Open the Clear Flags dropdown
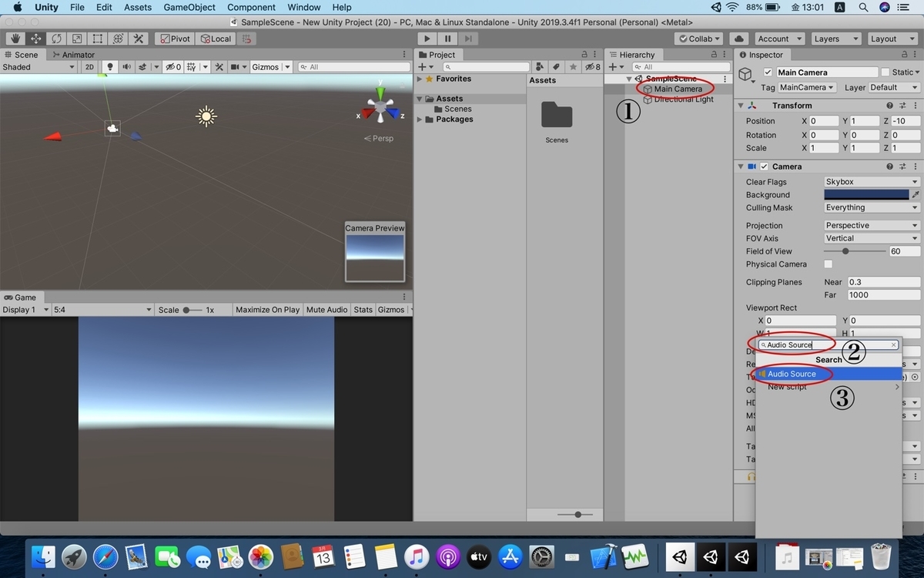Image resolution: width=924 pixels, height=578 pixels. coord(871,181)
